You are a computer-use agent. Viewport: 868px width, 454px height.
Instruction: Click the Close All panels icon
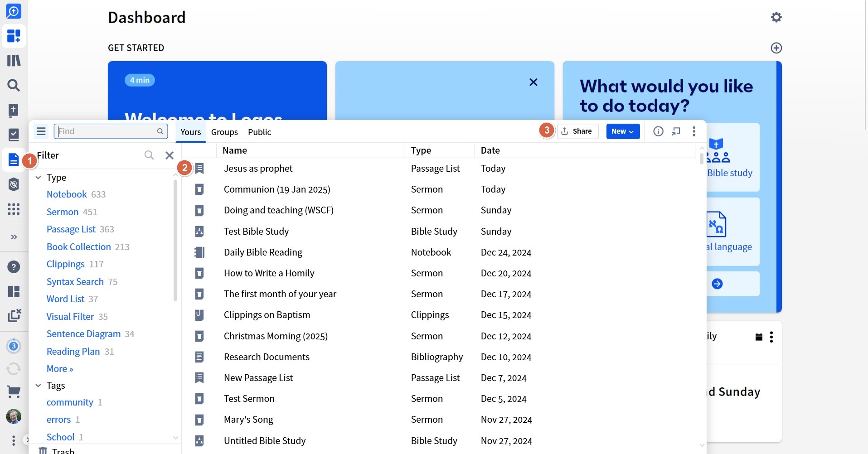click(14, 315)
